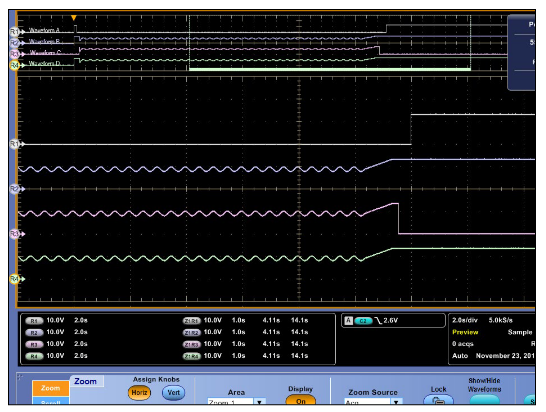The width and height of the screenshot is (546, 412).
Task: Click the Waveform A label
Action: coord(44,30)
